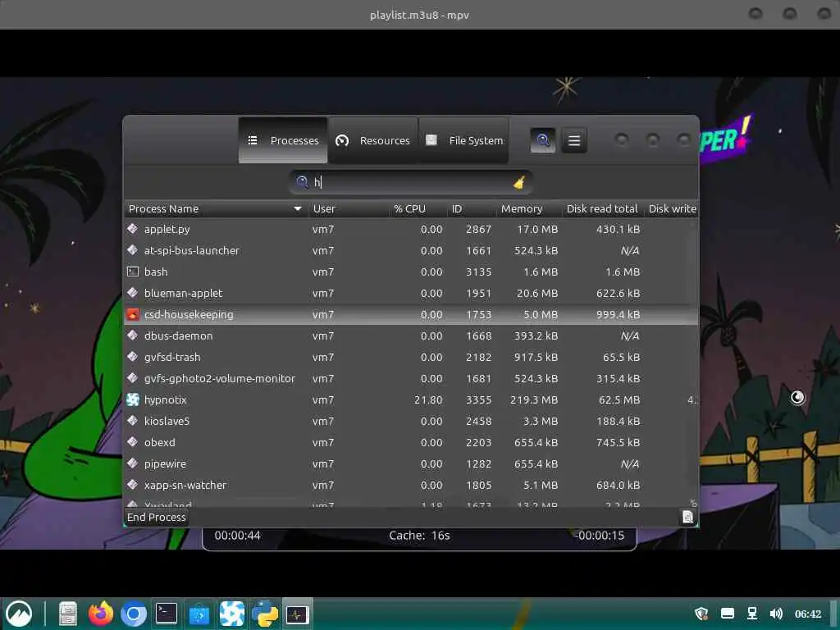Select the kioslave5 process row
840x630 pixels.
(x=411, y=421)
